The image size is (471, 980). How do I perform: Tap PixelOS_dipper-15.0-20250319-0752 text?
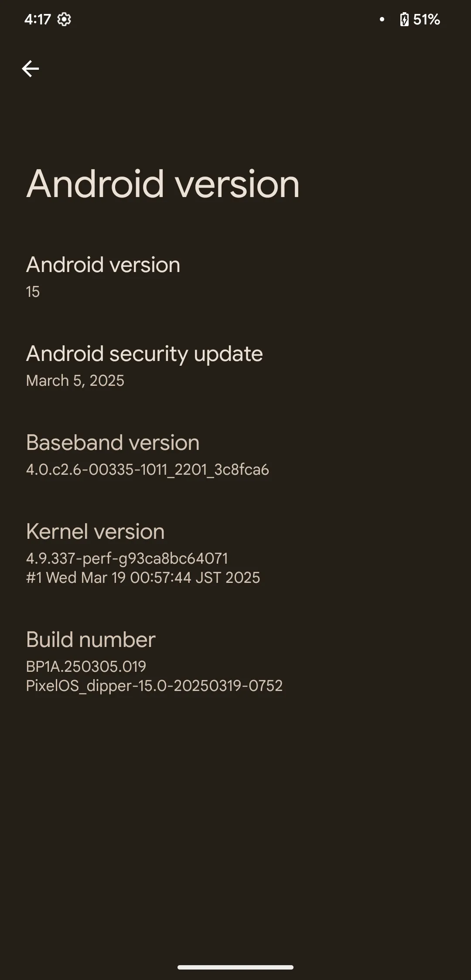tap(154, 686)
